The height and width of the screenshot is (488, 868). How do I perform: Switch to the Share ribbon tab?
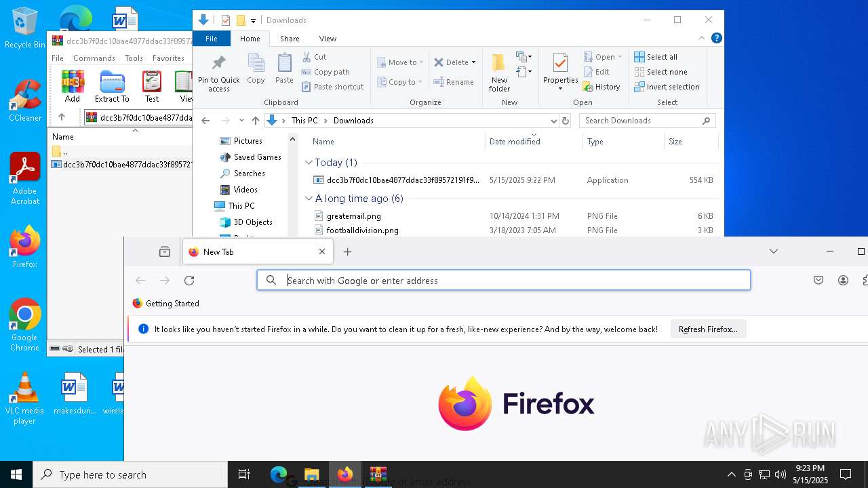(290, 39)
